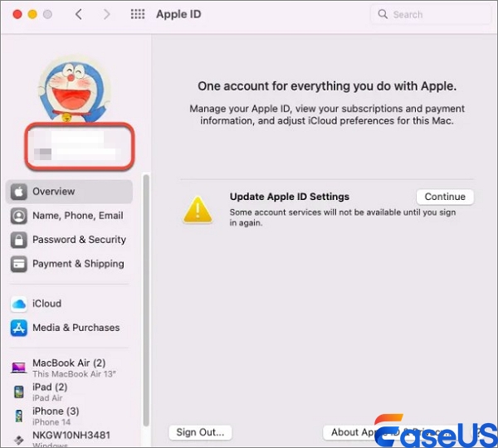Viewport: 498px width, 448px height.
Task: Select the Overview sidebar label
Action: click(x=54, y=192)
